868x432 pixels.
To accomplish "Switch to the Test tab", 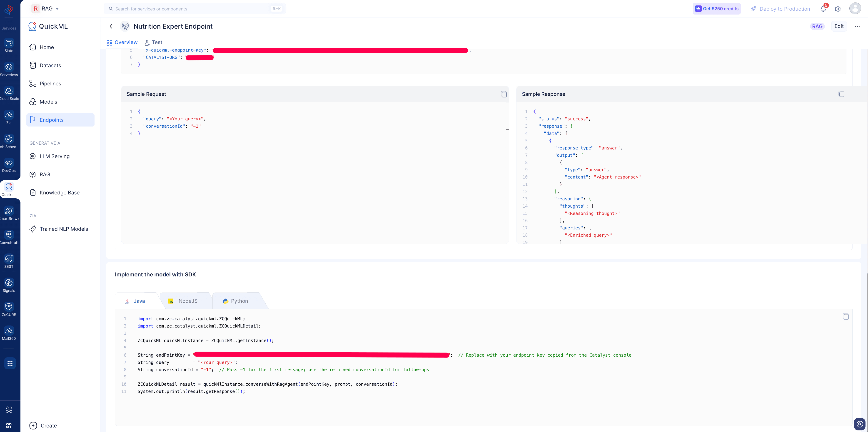I will (153, 42).
